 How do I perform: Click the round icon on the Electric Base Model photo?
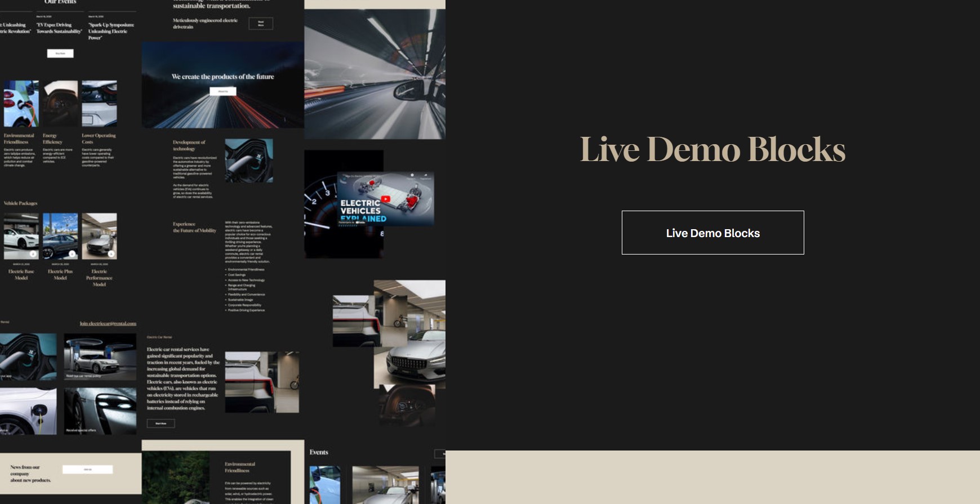(x=33, y=254)
